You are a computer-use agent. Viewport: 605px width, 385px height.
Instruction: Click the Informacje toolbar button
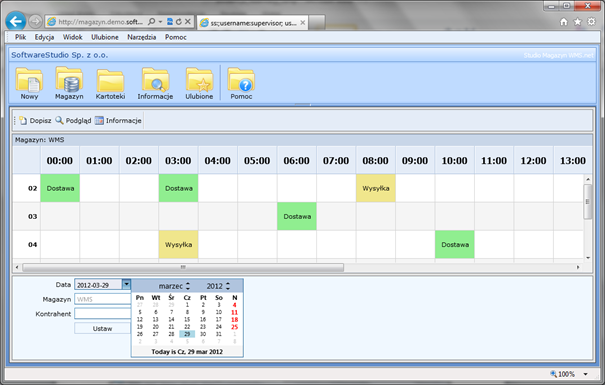(x=118, y=120)
